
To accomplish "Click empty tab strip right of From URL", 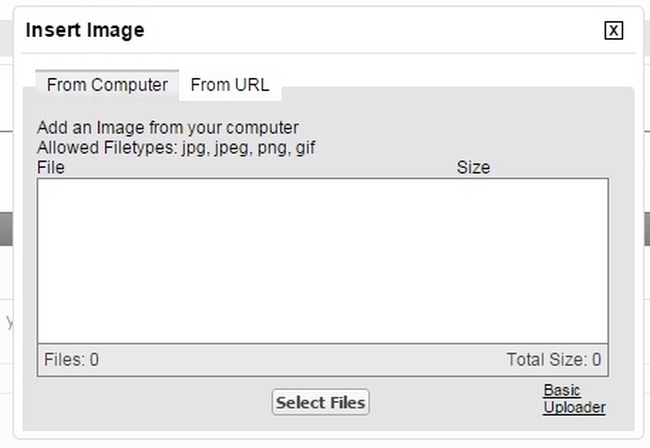I will pyautogui.click(x=450, y=80).
